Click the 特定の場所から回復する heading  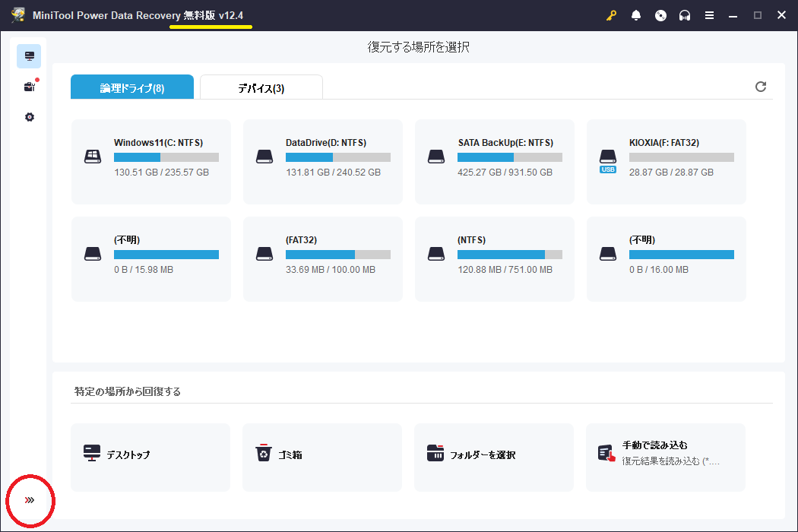(127, 391)
